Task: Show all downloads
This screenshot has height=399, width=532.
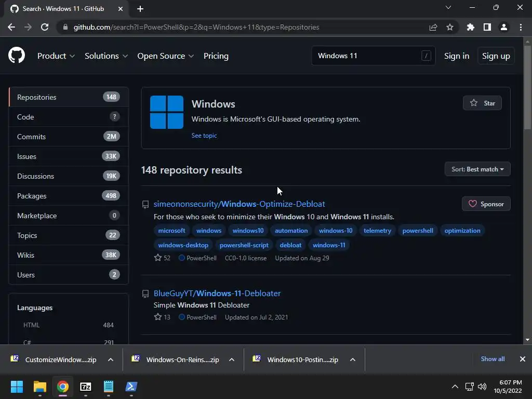Action: [493, 359]
